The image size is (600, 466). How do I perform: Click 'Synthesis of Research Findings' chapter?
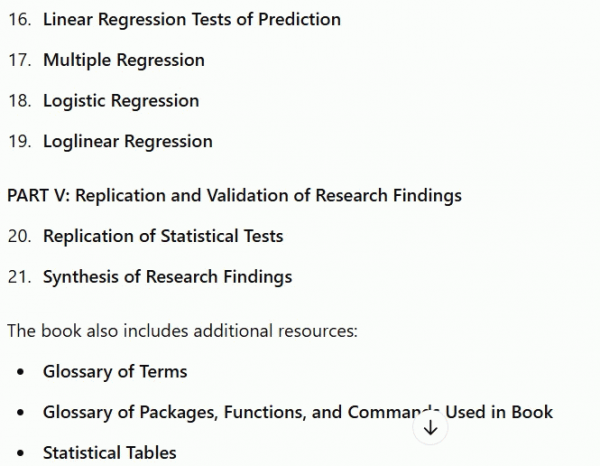168,277
